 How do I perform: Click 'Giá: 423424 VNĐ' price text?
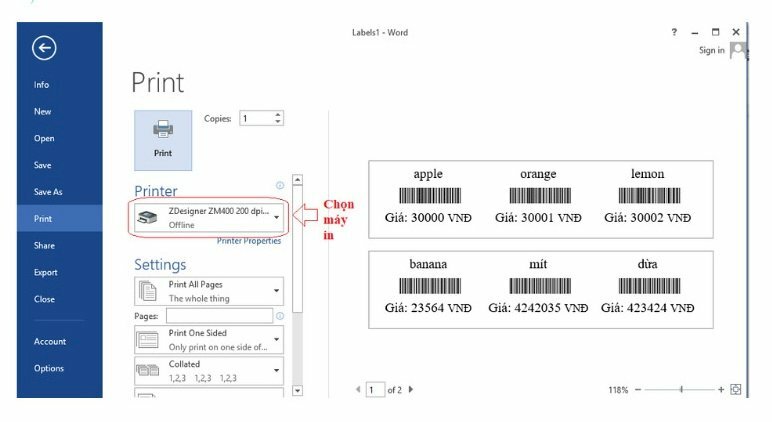647,308
